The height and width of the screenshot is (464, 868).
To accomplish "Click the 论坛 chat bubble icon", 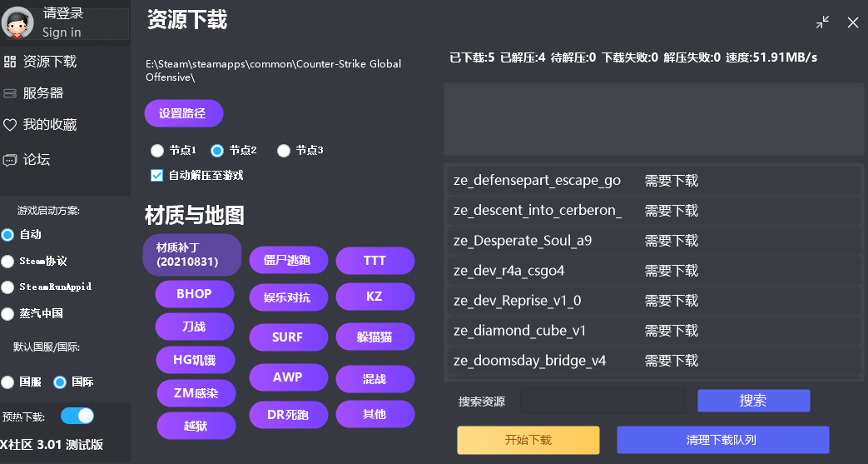I will [10, 159].
